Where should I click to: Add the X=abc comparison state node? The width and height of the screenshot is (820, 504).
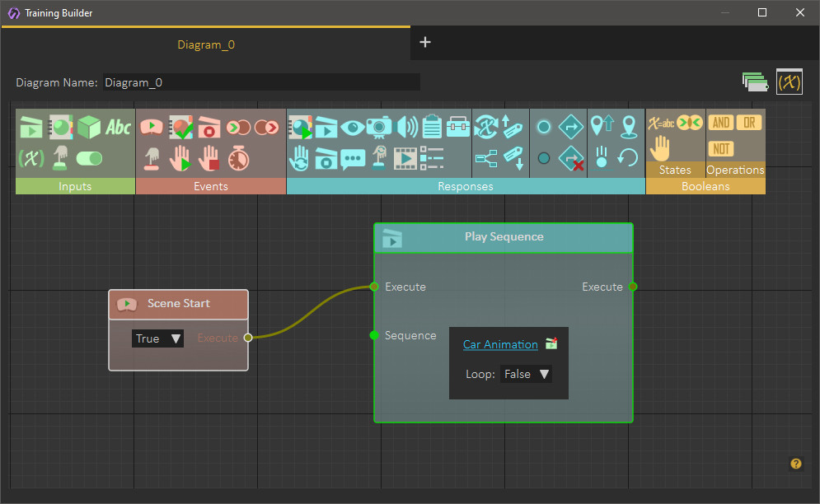click(x=661, y=124)
